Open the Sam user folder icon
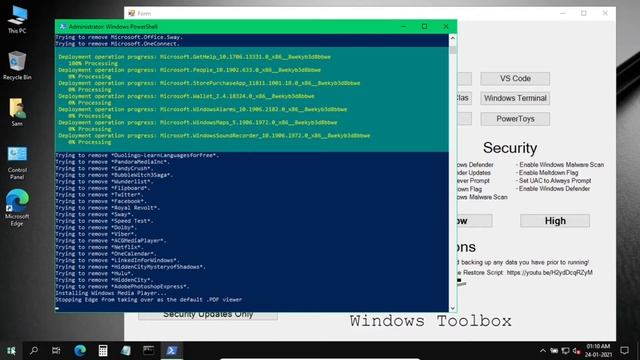 [17, 112]
